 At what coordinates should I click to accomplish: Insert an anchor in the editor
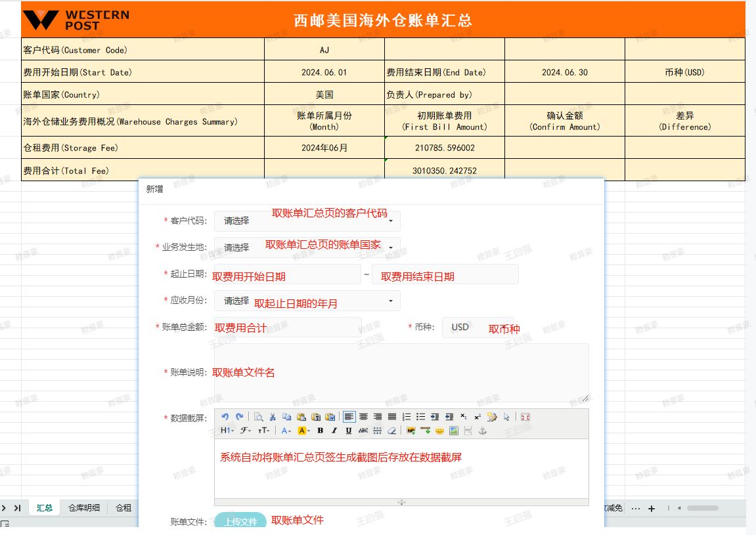click(482, 431)
